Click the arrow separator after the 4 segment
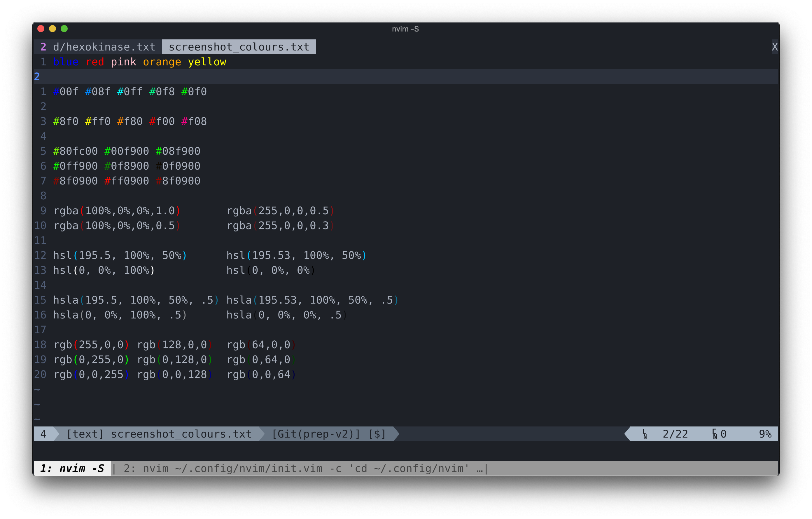Viewport: 812px width, 519px height. [56, 434]
